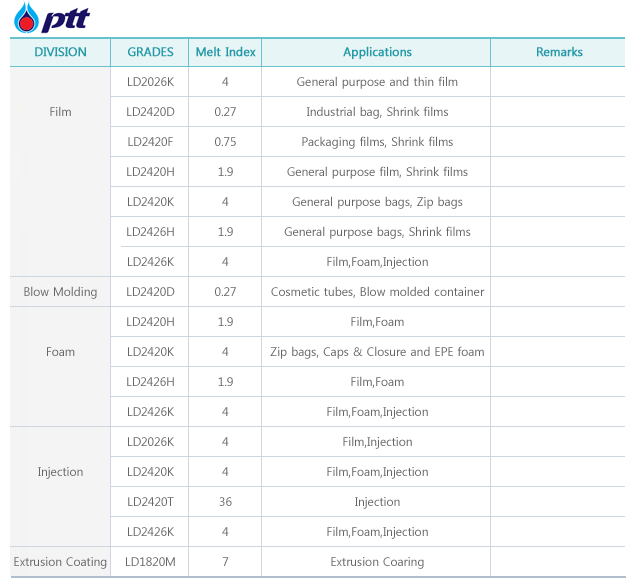The height and width of the screenshot is (584, 637).
Task: Select the melt index value 0.75
Action: tap(225, 142)
